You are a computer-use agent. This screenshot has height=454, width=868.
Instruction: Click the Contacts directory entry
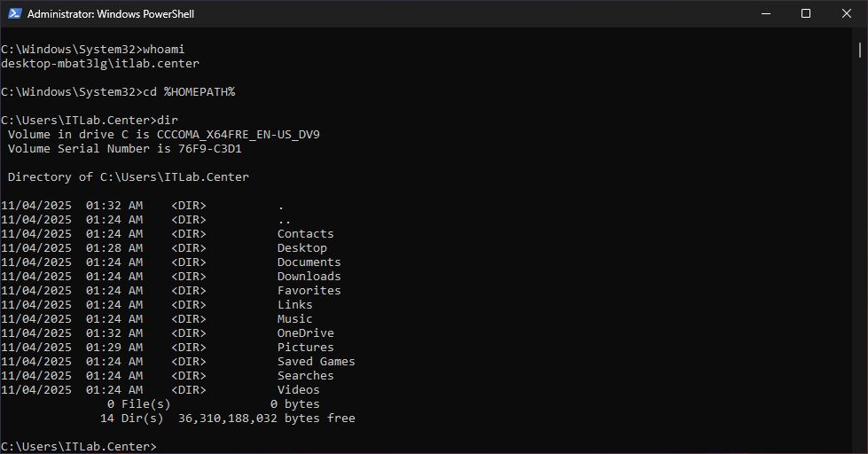[305, 234]
